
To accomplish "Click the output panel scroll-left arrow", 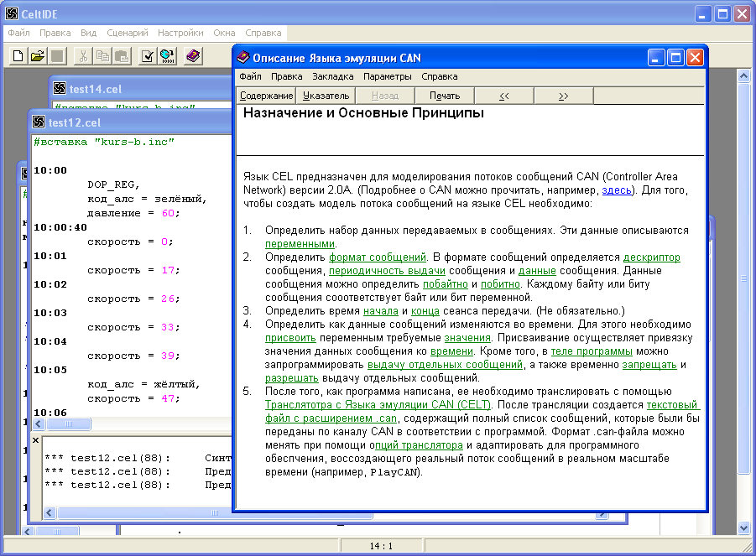I will (50, 513).
